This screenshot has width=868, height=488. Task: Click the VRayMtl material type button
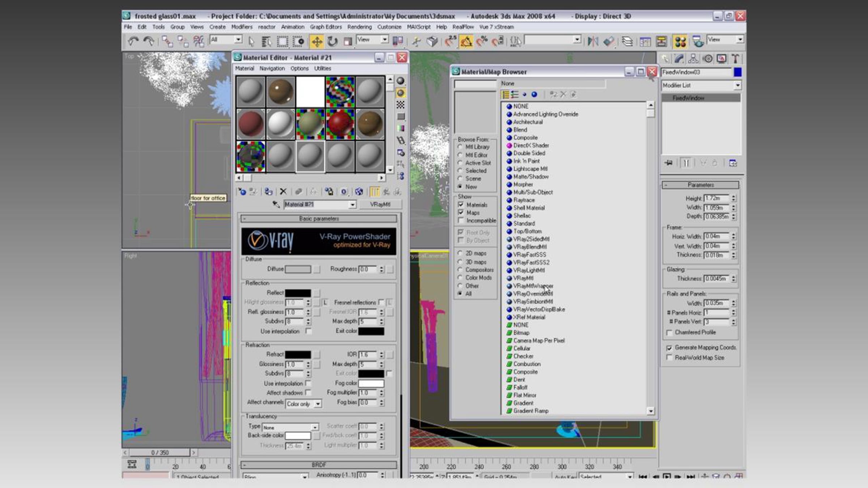click(x=380, y=205)
